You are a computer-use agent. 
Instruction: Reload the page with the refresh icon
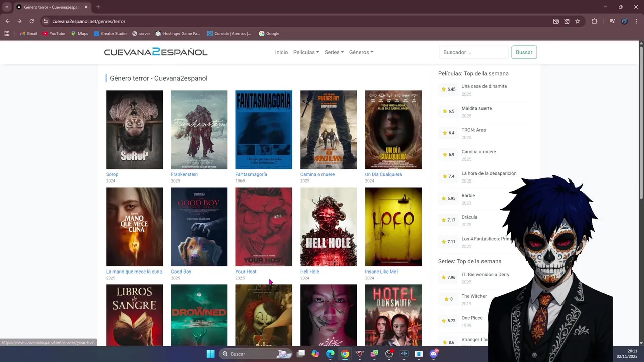click(x=31, y=21)
